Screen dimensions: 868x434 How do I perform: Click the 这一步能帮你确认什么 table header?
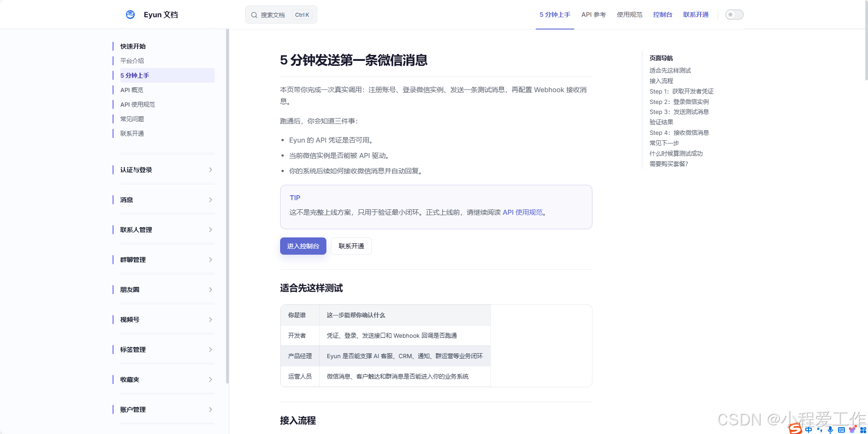coord(405,315)
